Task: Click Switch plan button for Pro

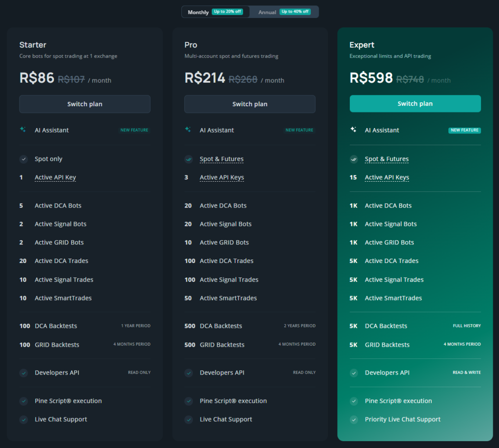Action: (250, 104)
